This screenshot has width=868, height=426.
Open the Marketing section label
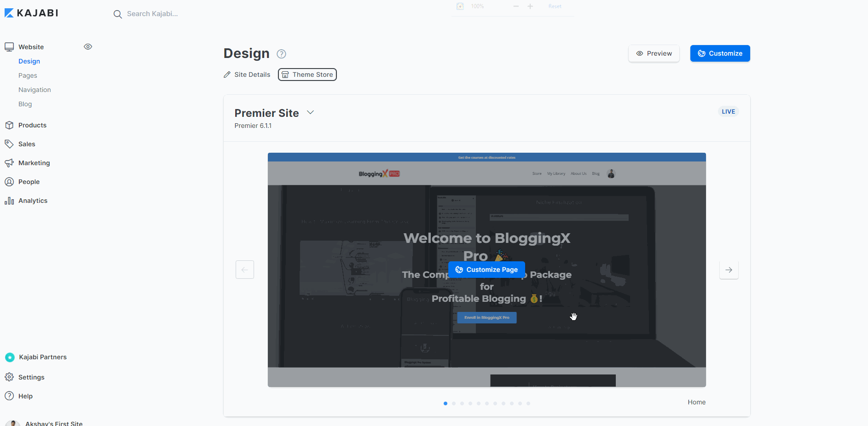click(34, 163)
